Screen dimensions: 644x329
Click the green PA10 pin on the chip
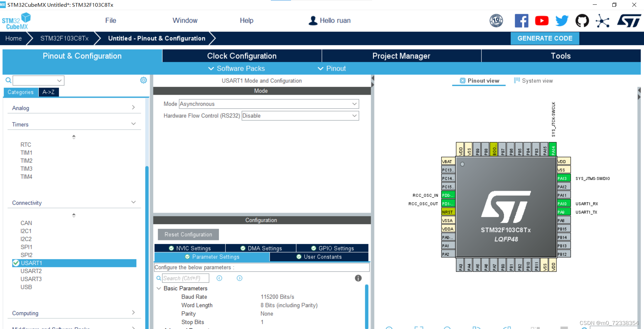click(563, 204)
